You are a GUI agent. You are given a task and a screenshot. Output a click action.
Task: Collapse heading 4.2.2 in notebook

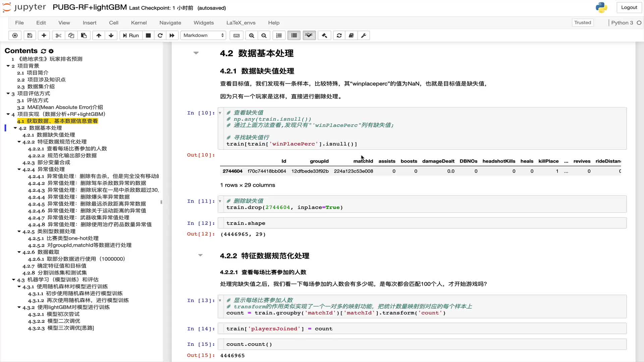point(201,255)
